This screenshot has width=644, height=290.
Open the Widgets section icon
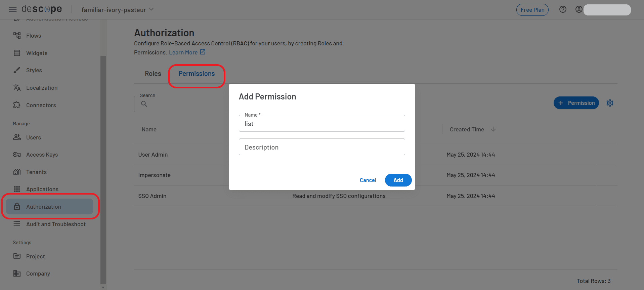17,53
